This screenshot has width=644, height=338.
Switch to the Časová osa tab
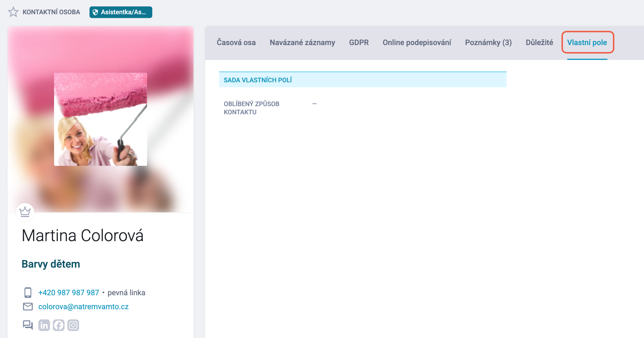pos(236,42)
